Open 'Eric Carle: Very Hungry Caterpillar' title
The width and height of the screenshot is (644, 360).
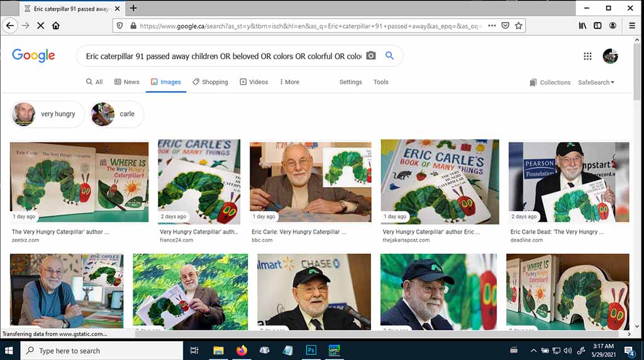click(x=299, y=232)
